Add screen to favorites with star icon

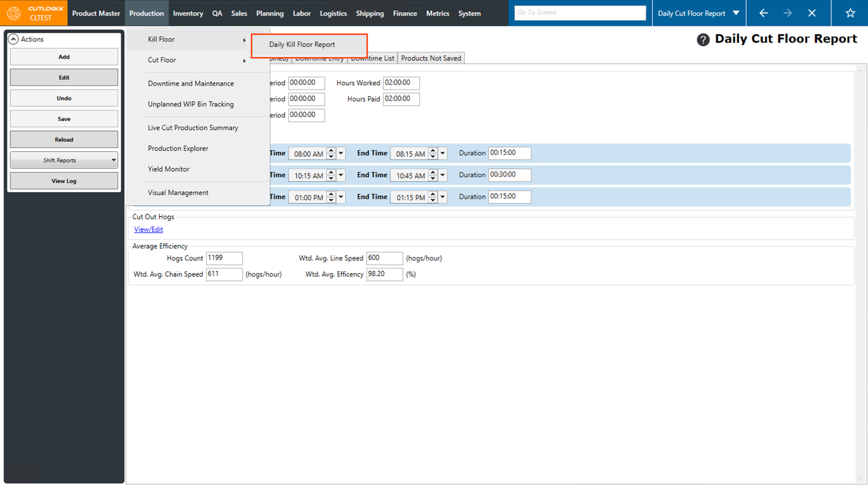click(x=850, y=13)
